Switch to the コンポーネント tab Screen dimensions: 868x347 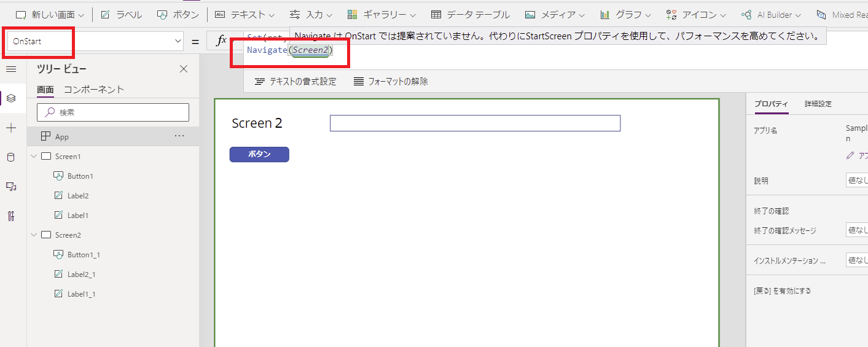pos(94,90)
